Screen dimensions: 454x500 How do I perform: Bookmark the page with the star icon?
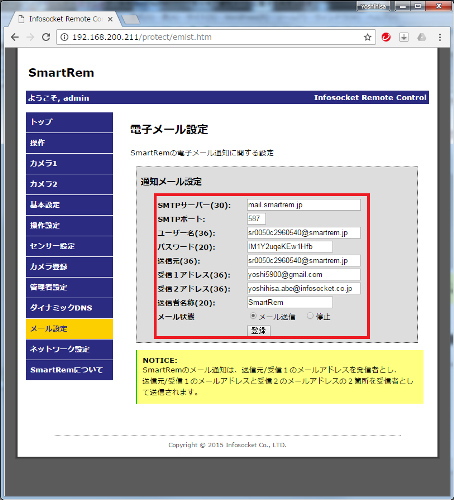[367, 37]
